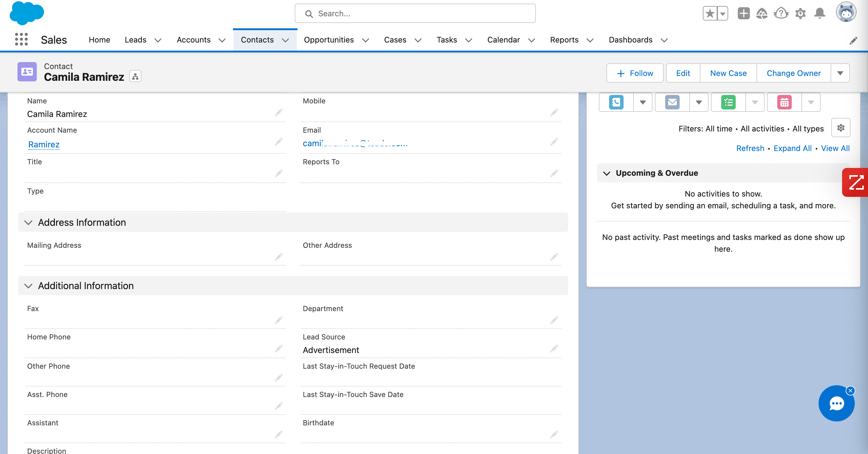Click the global Search field
Screen dimensions: 868x454
[415, 14]
